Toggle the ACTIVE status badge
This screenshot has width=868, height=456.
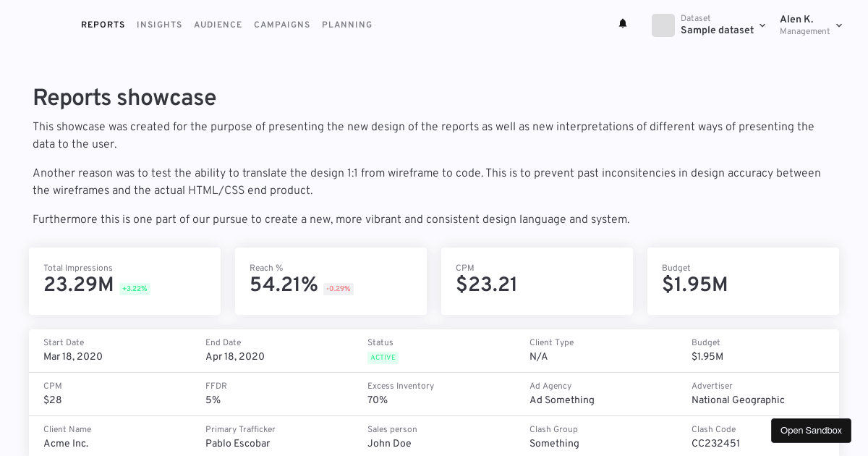point(383,358)
